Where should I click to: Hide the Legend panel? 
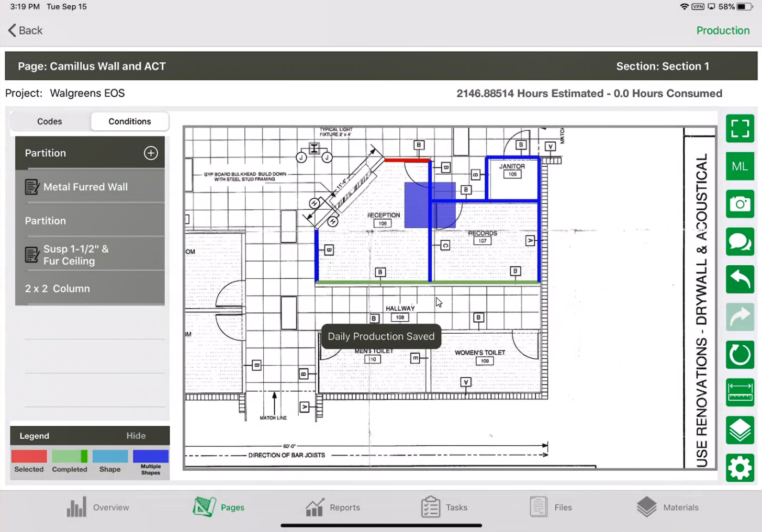(136, 436)
